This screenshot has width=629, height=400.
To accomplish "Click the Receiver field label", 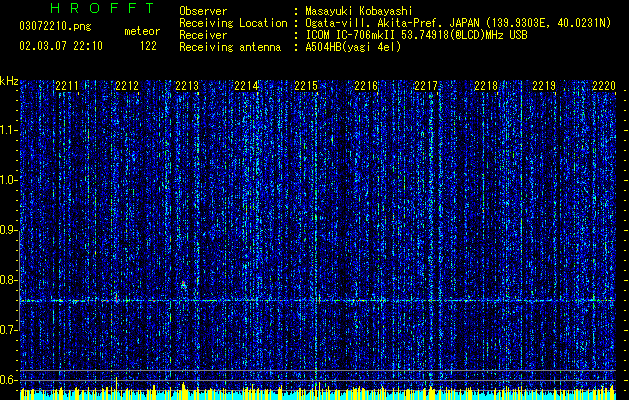I will 203,35.
